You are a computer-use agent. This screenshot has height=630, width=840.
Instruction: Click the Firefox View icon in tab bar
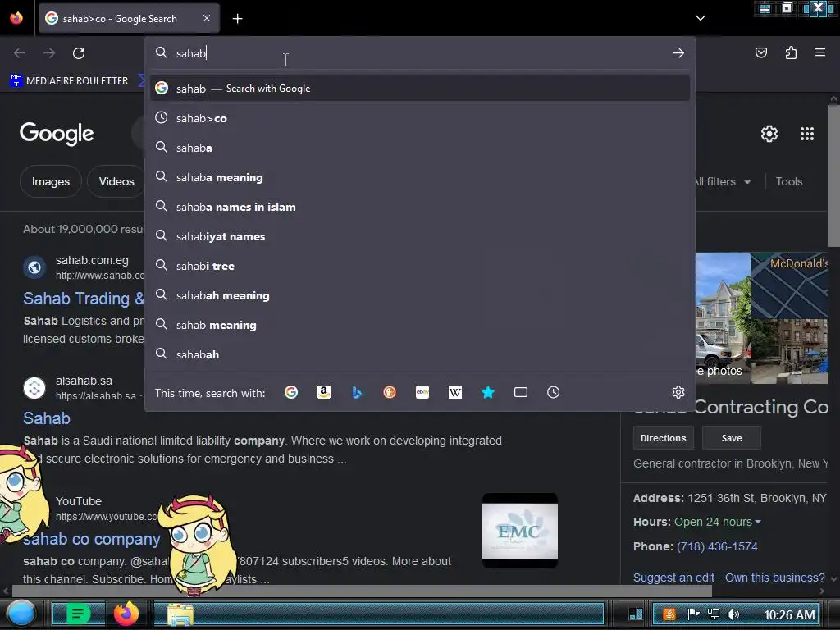(16, 18)
